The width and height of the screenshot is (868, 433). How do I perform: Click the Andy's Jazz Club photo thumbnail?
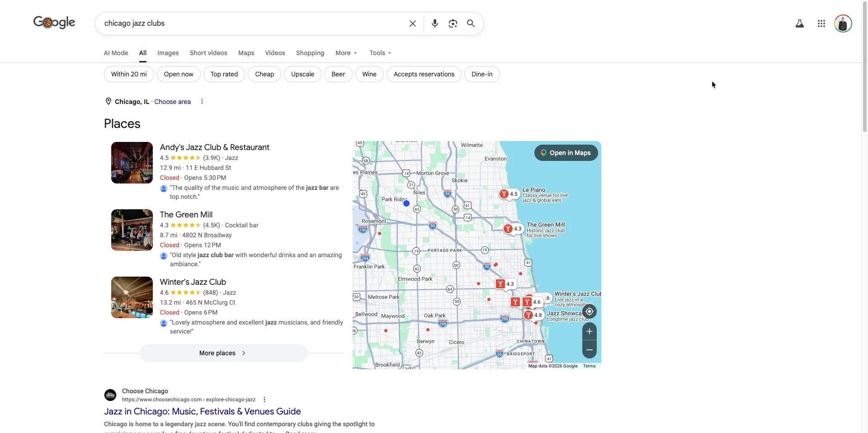click(x=132, y=163)
